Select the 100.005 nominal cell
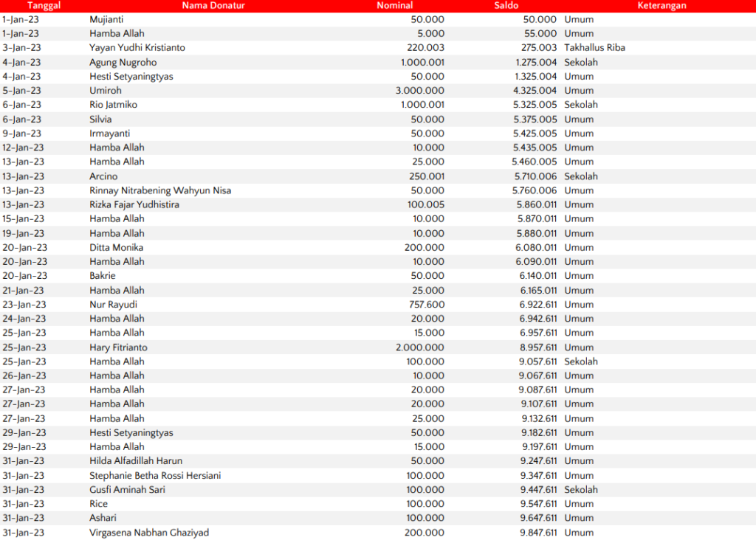Image resolution: width=756 pixels, height=540 pixels. click(x=427, y=204)
